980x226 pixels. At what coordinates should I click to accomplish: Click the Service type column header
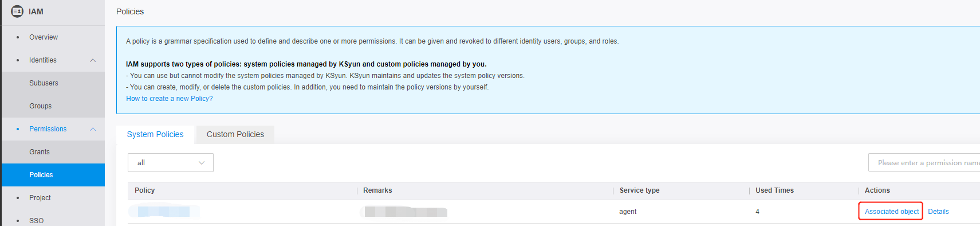[639, 190]
